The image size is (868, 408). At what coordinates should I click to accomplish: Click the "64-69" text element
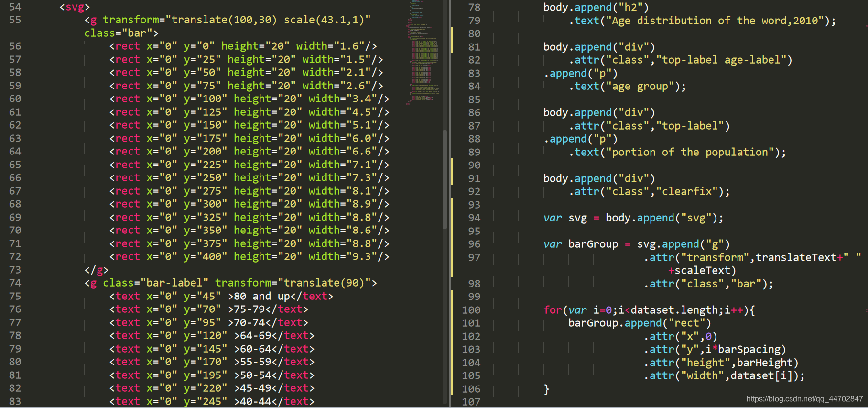[212, 336]
